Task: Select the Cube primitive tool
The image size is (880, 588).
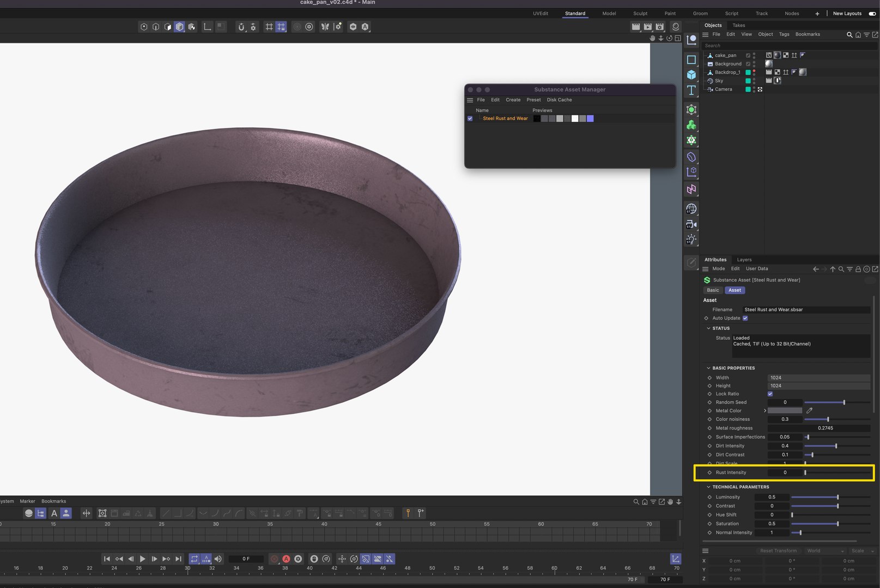Action: click(691, 75)
